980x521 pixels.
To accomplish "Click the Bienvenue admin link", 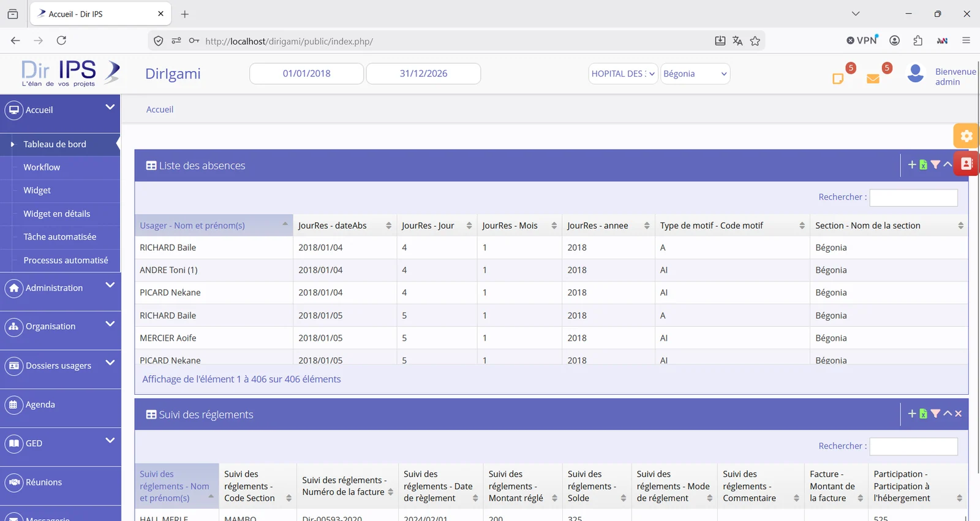I will (x=956, y=77).
